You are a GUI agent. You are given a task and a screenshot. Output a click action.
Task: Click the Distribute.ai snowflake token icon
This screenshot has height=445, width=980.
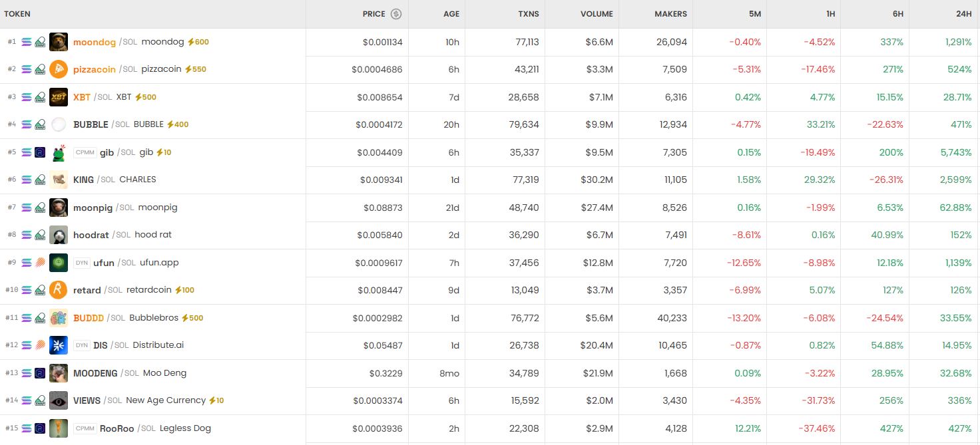pyautogui.click(x=59, y=345)
